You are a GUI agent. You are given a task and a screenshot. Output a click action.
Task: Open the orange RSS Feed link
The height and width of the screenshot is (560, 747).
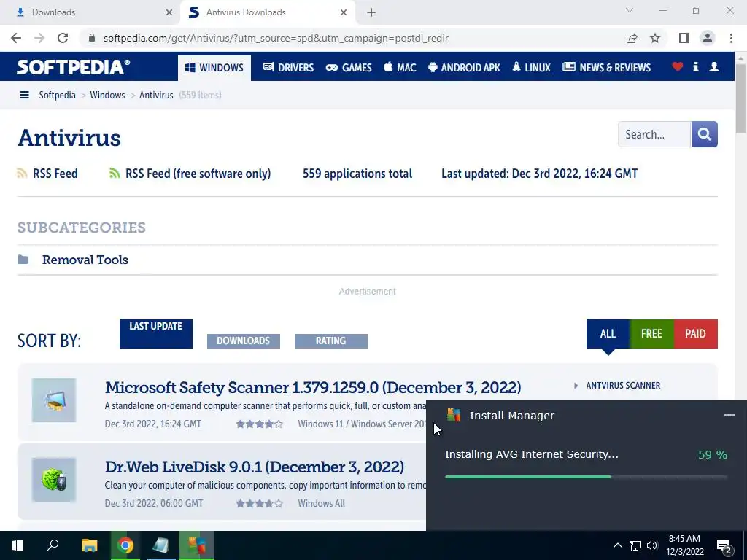47,174
